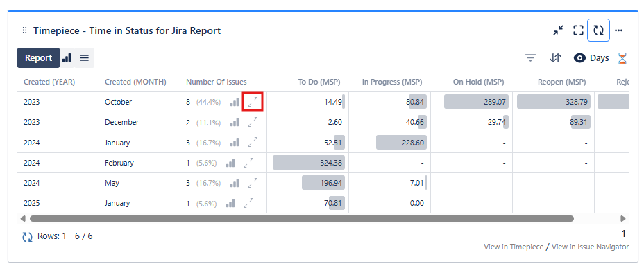The width and height of the screenshot is (644, 266).
Task: Expand the October 2023 row issues
Action: (253, 102)
